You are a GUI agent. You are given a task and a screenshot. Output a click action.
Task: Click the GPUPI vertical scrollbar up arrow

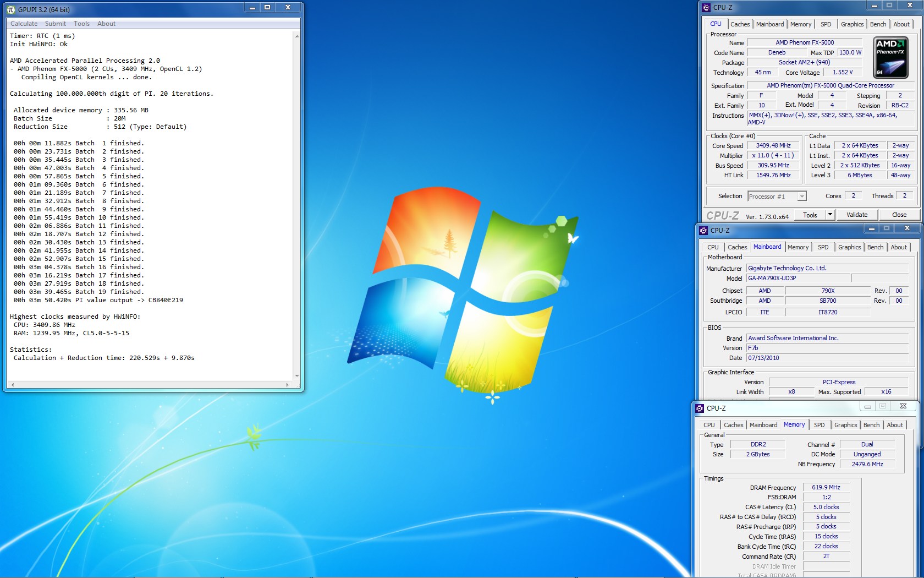[x=297, y=36]
